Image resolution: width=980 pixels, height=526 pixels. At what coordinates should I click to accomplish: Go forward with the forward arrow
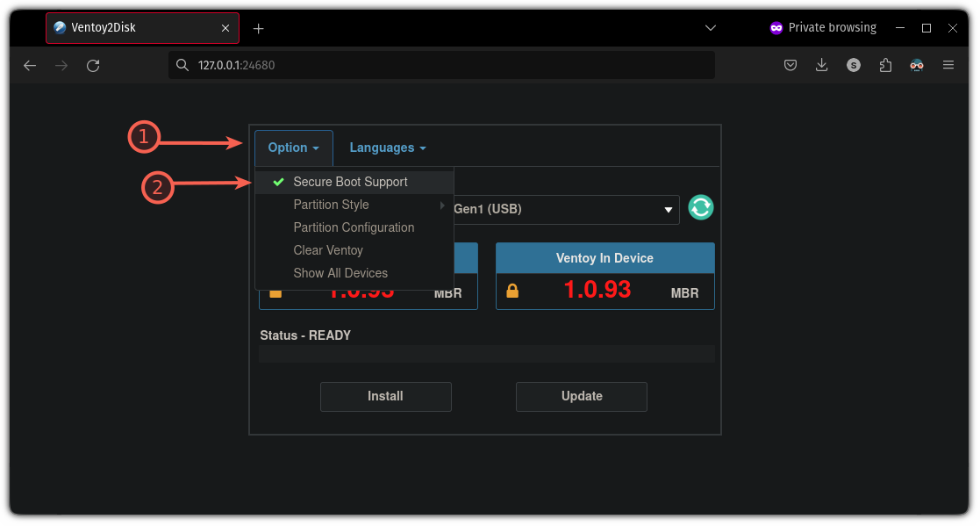click(x=61, y=66)
